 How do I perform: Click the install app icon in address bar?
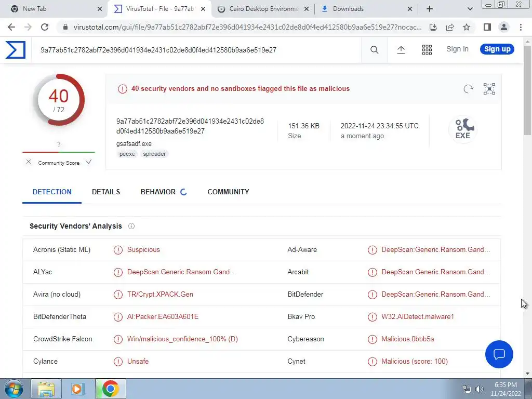click(x=433, y=27)
